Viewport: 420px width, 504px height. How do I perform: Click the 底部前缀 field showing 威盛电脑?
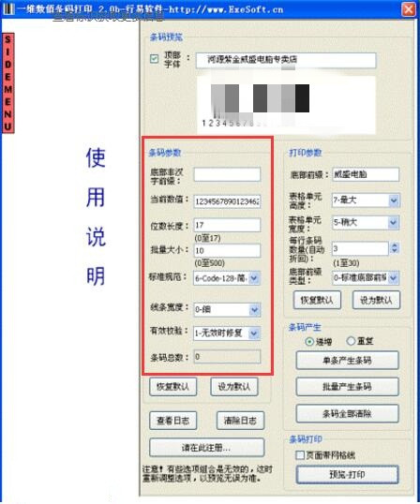pyautogui.click(x=366, y=174)
